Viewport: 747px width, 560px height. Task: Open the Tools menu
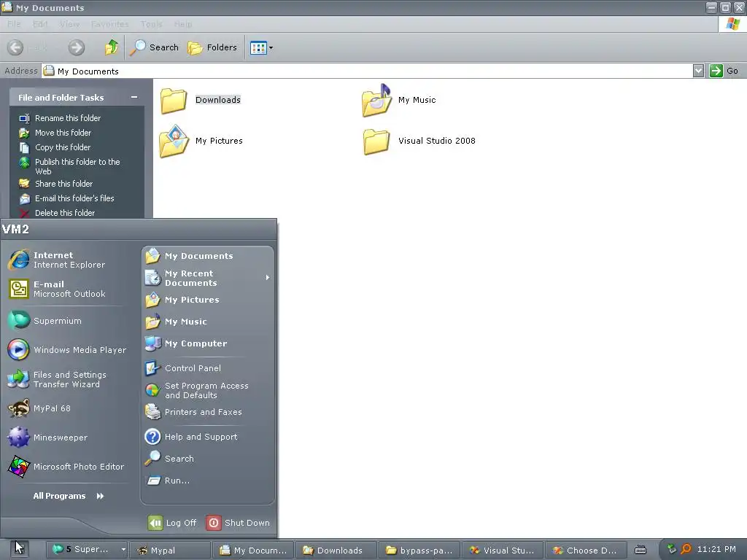(x=152, y=24)
